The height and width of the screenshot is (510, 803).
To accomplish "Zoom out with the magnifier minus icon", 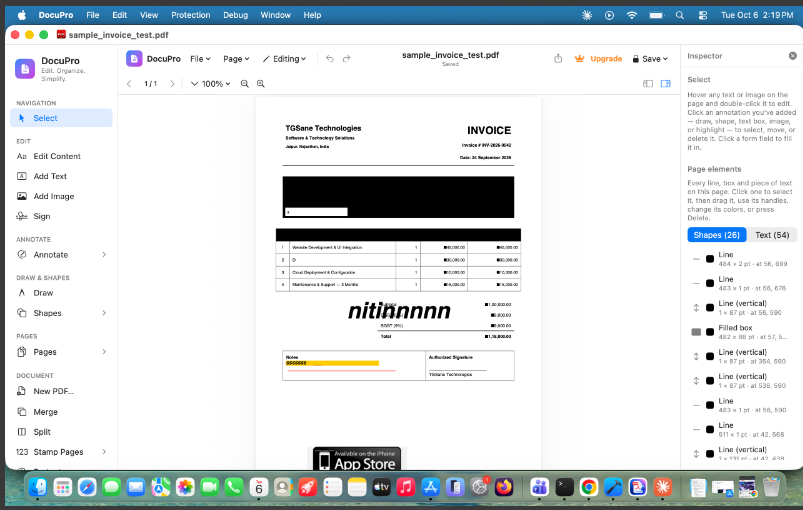I will [x=245, y=83].
